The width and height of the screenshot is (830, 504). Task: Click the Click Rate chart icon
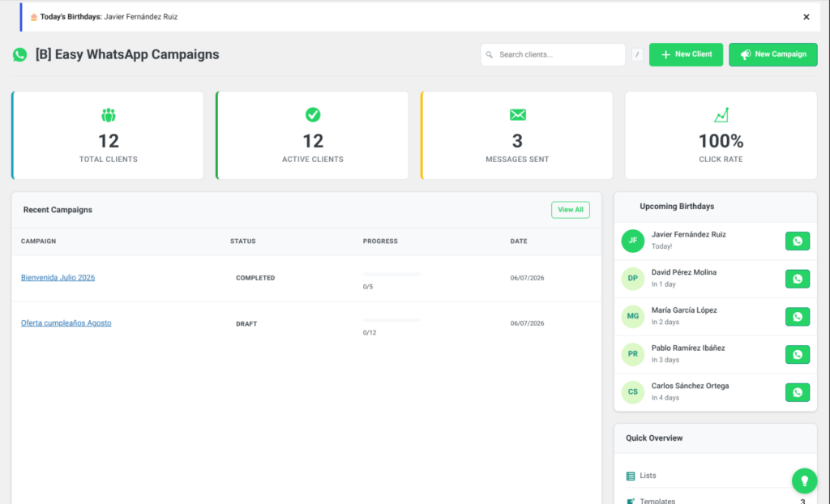coord(721,115)
